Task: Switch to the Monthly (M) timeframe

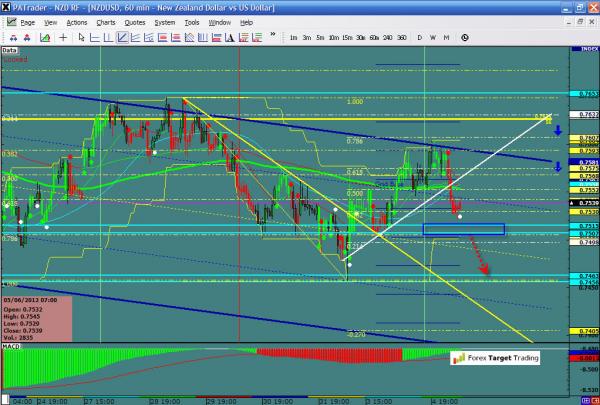Action: click(x=446, y=38)
